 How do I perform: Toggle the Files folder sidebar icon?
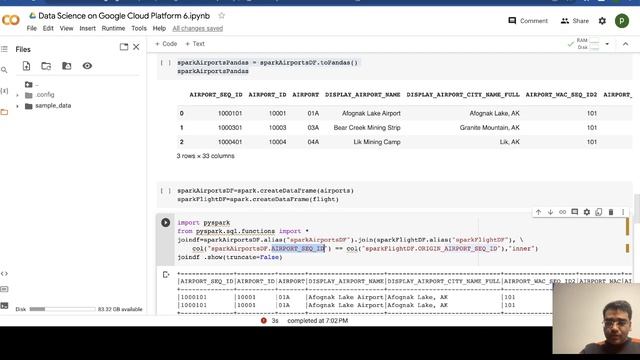[4, 112]
